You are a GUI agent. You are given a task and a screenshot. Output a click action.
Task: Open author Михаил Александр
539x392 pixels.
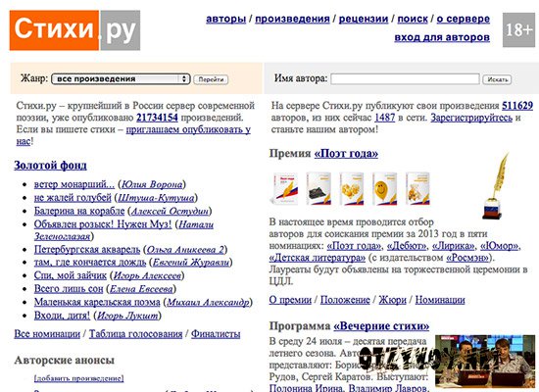(x=208, y=302)
